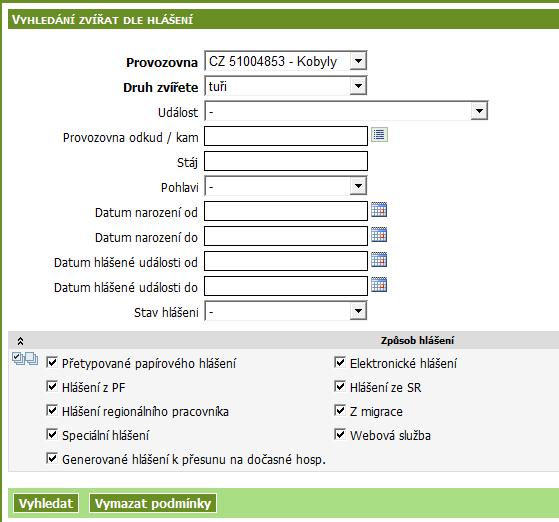Viewport: 559px width, 522px height.
Task: Expand the Druh zvířete dropdown
Action: (x=358, y=86)
